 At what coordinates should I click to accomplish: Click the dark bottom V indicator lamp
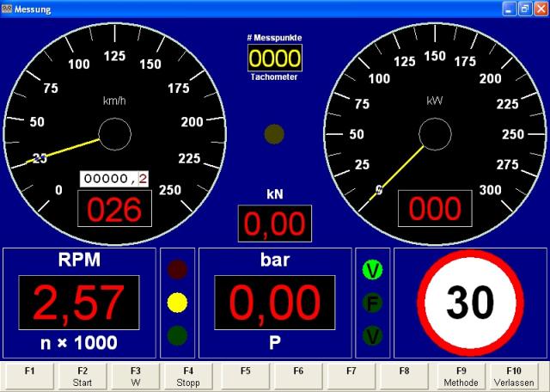372,335
